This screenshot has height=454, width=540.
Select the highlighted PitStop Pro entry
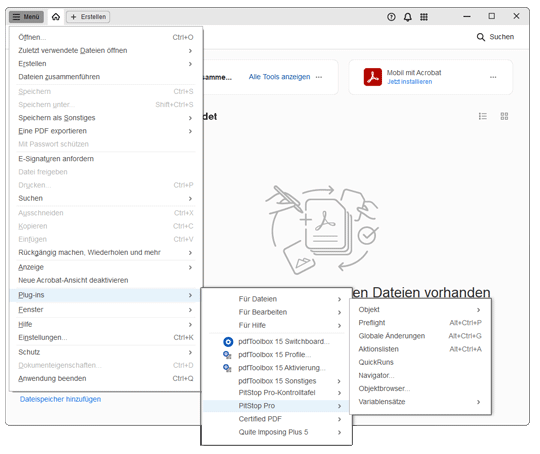pos(277,406)
